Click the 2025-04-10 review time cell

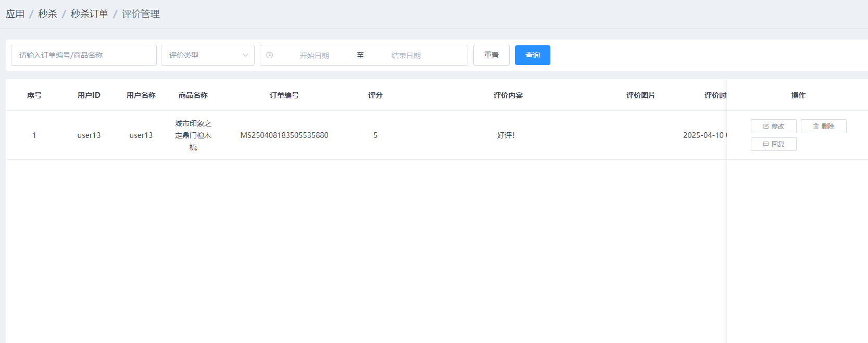[703, 135]
